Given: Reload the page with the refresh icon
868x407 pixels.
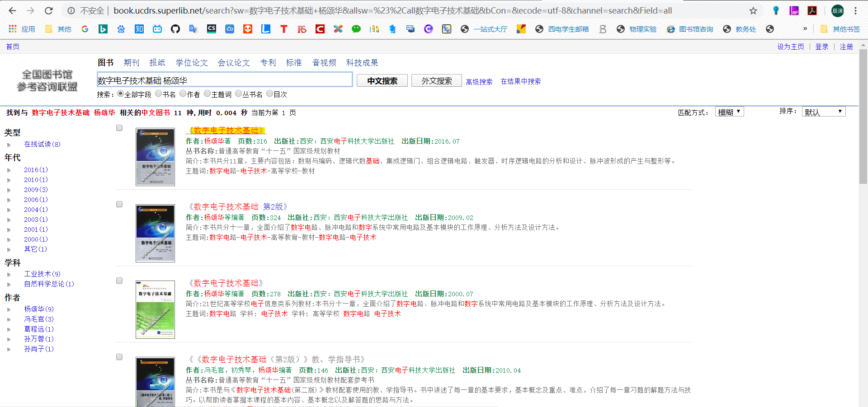Looking at the screenshot, I should (x=49, y=10).
